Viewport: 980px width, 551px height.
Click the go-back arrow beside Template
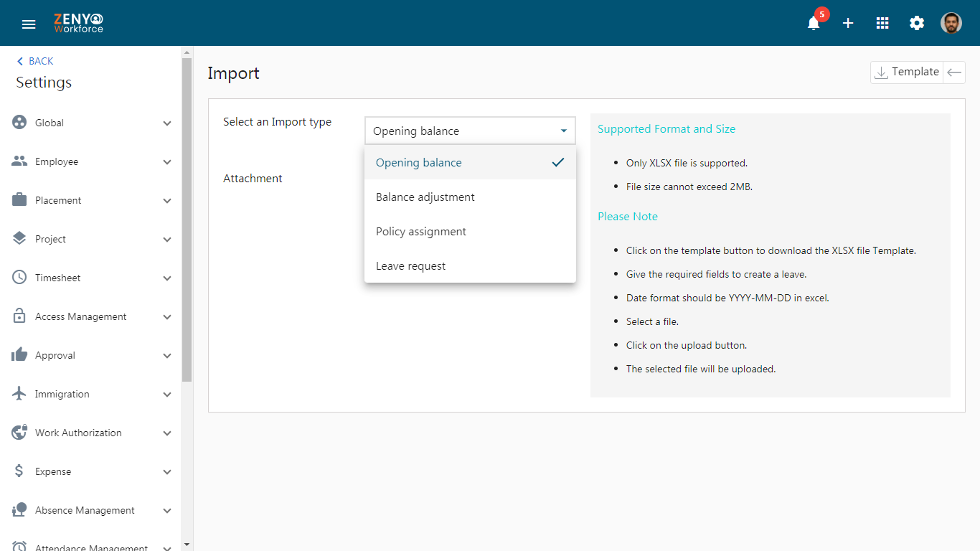954,72
